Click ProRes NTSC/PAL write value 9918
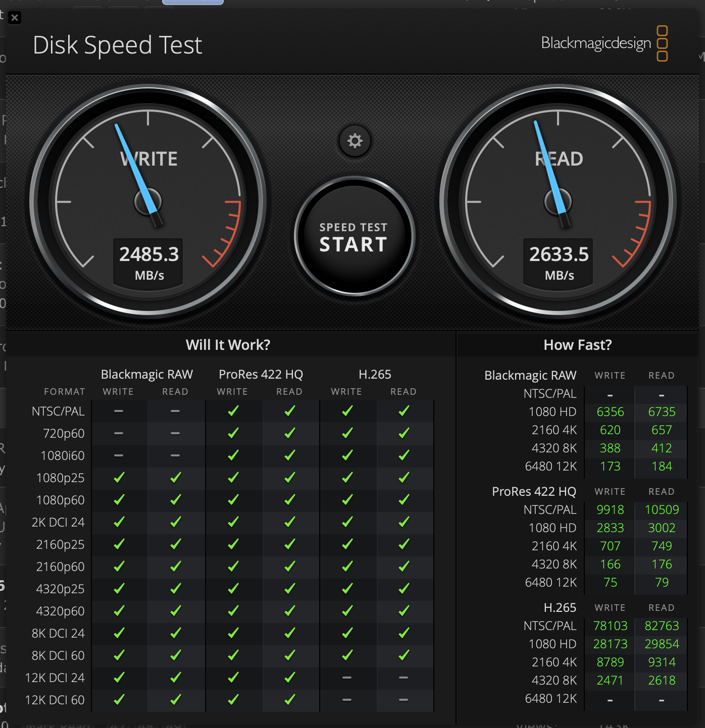This screenshot has width=705, height=728. (x=611, y=510)
